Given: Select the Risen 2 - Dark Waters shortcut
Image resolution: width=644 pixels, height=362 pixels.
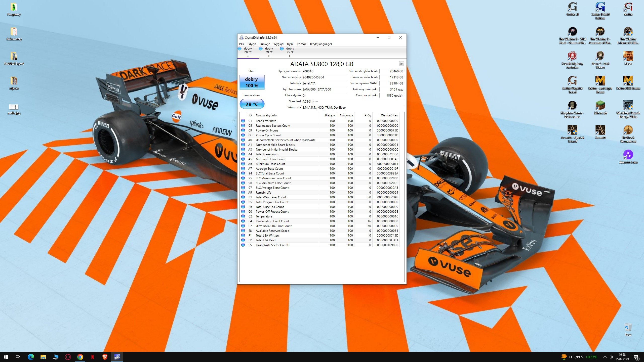Looking at the screenshot, I should click(x=600, y=60).
